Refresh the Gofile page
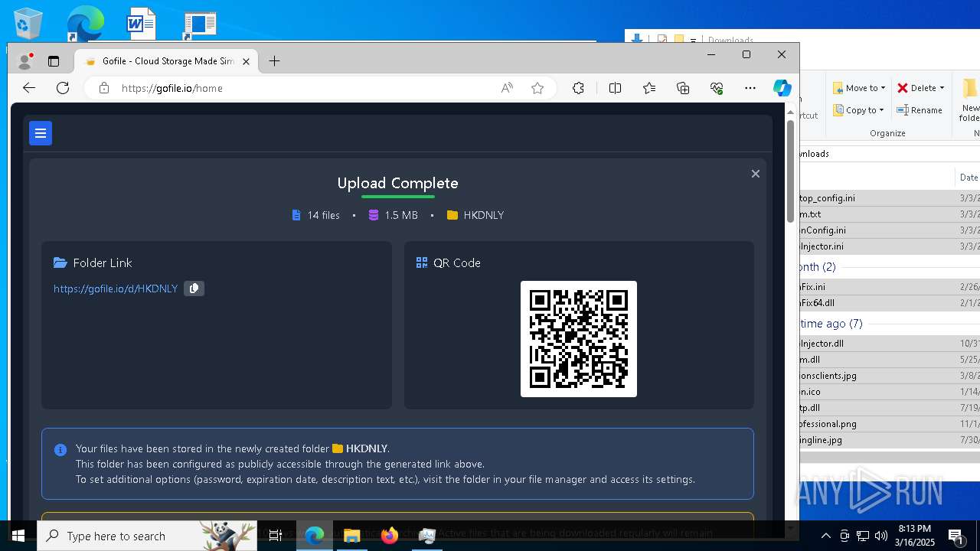The height and width of the screenshot is (551, 980). (x=63, y=88)
